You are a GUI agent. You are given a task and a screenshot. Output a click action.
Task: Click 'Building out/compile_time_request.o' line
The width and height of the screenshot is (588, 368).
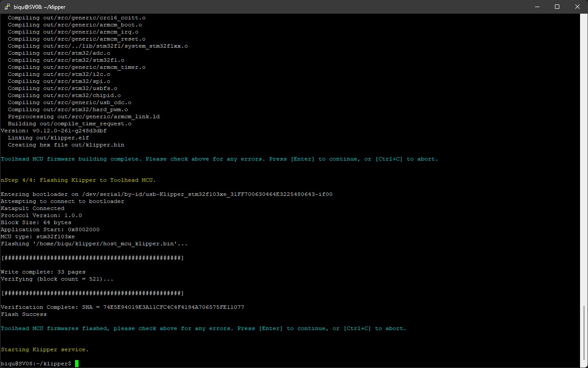pyautogui.click(x=69, y=124)
